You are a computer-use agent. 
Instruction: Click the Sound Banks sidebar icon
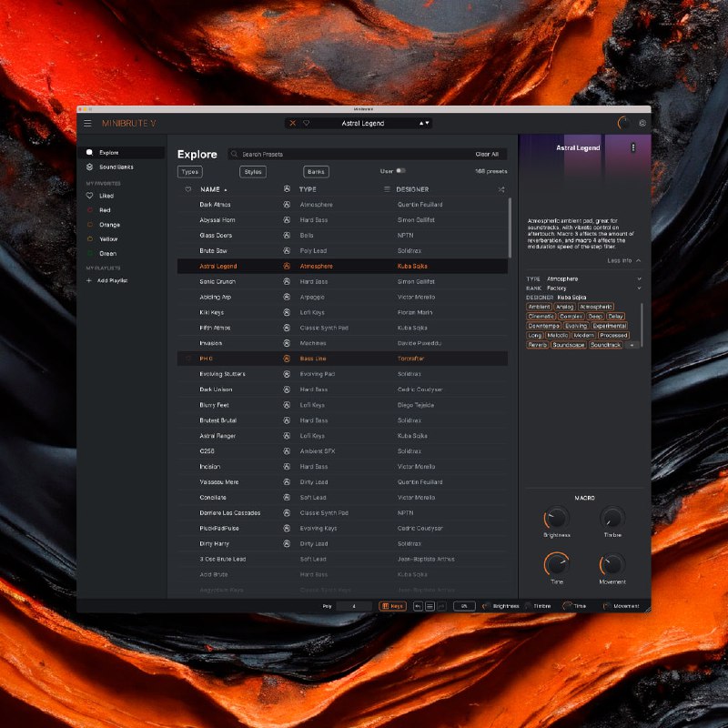(89, 167)
